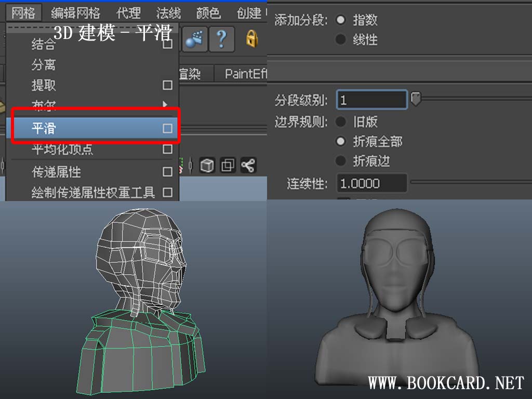Click the 平均化顶点 menu entry
Screen dimensions: 532x399
click(62, 150)
